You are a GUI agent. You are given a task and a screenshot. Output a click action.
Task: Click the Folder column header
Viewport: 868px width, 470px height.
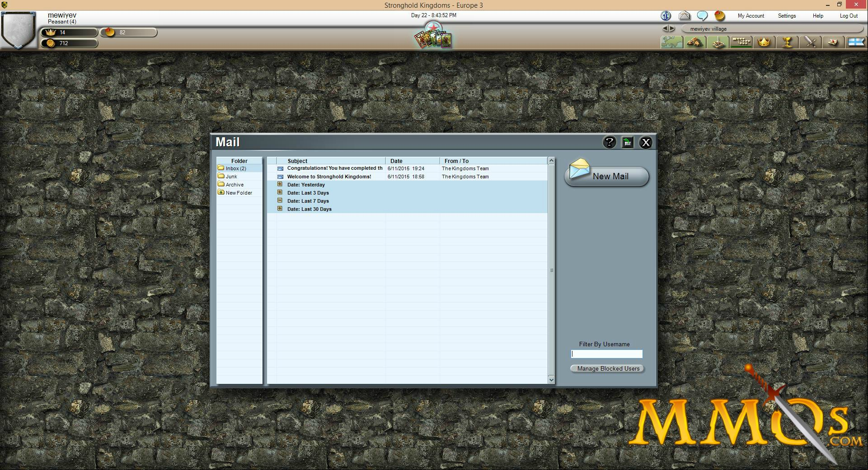click(x=239, y=161)
